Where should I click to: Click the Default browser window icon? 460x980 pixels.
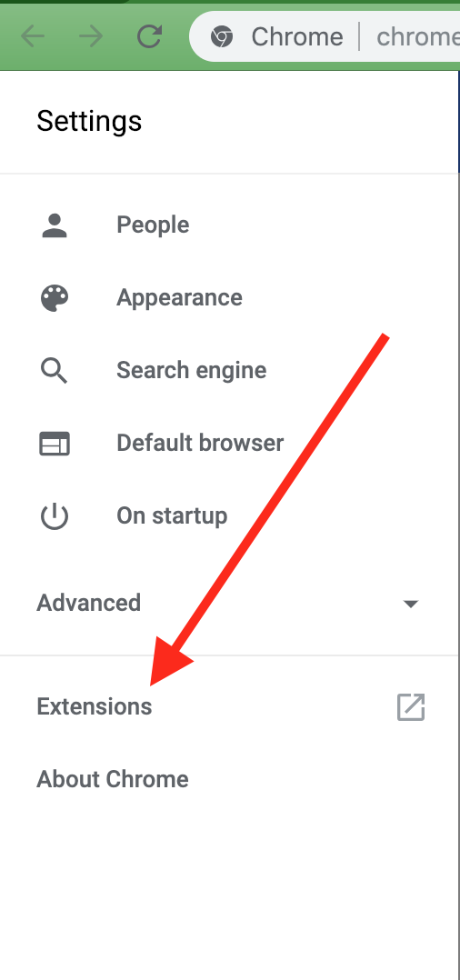click(x=55, y=444)
